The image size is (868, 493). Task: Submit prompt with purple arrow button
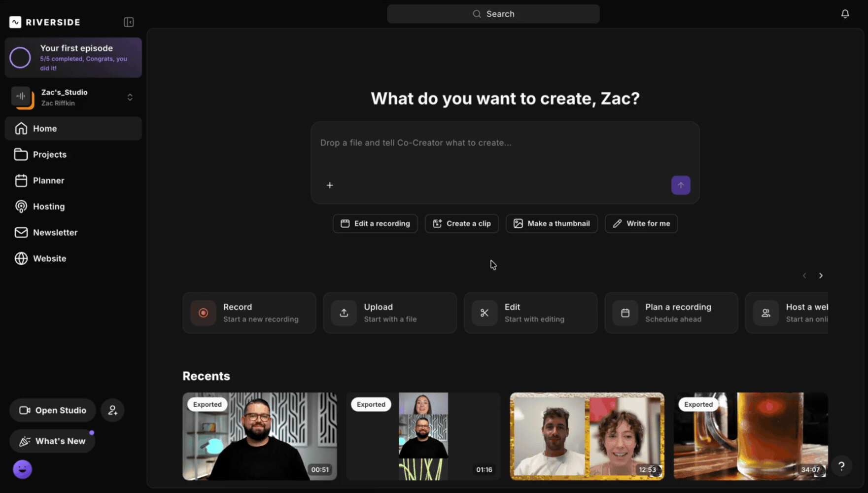coord(681,185)
